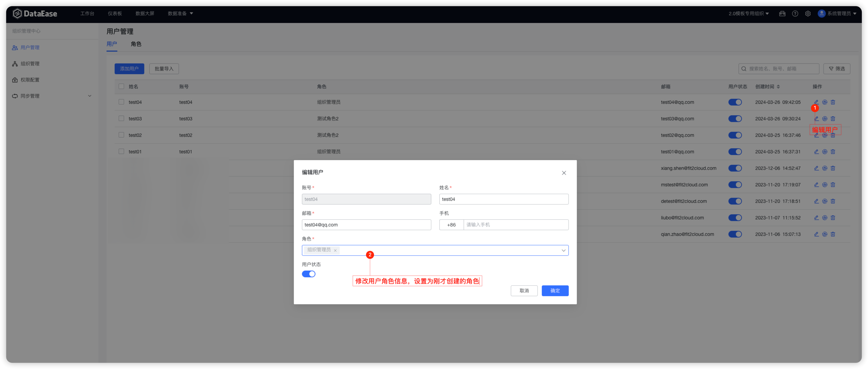
Task: Open the 数据准备 dropdown menu
Action: tap(180, 13)
